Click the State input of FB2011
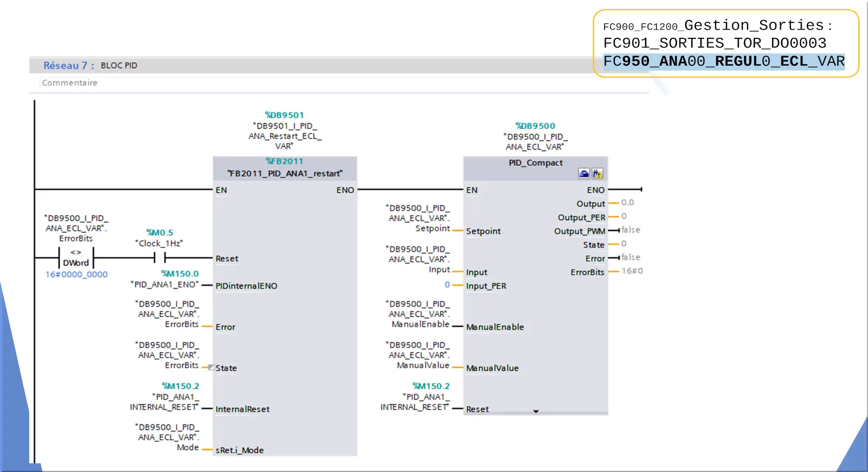 point(226,368)
